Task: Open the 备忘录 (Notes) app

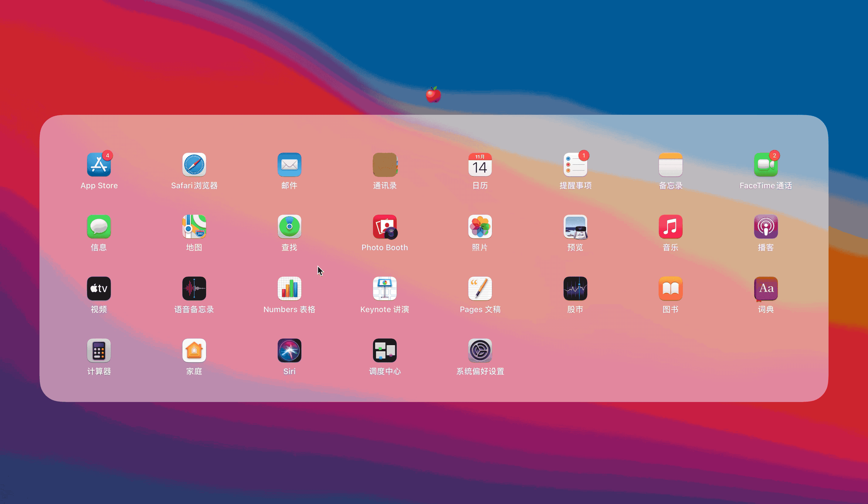Action: pos(671,165)
